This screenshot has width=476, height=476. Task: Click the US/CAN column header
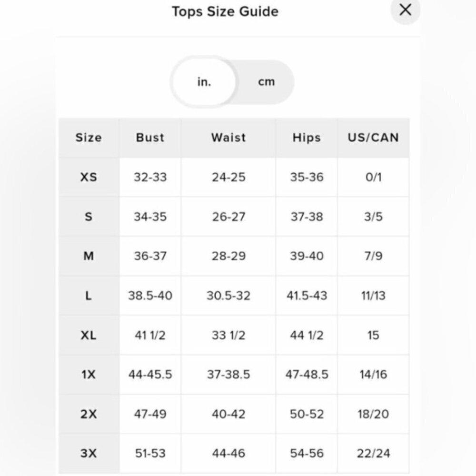[x=373, y=138]
